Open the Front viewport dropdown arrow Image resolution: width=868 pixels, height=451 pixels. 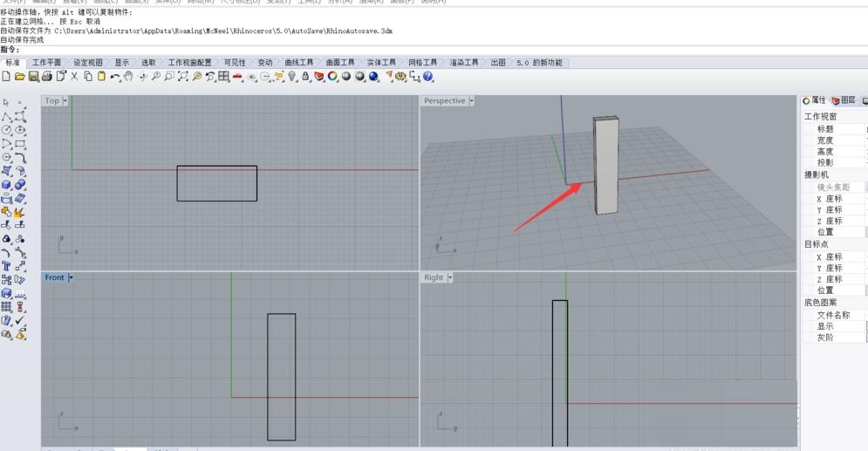pyautogui.click(x=71, y=277)
